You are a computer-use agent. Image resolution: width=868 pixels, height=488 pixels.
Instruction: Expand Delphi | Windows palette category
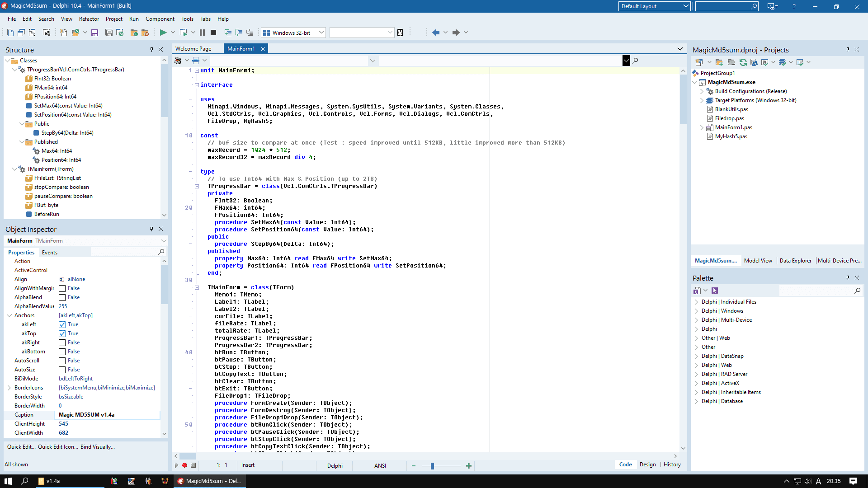pyautogui.click(x=696, y=311)
